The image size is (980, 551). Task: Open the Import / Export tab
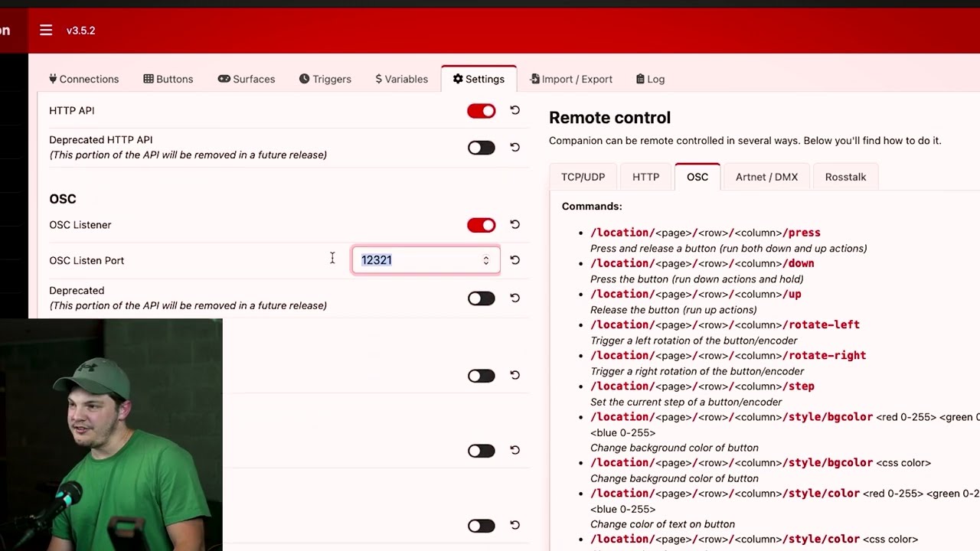571,79
